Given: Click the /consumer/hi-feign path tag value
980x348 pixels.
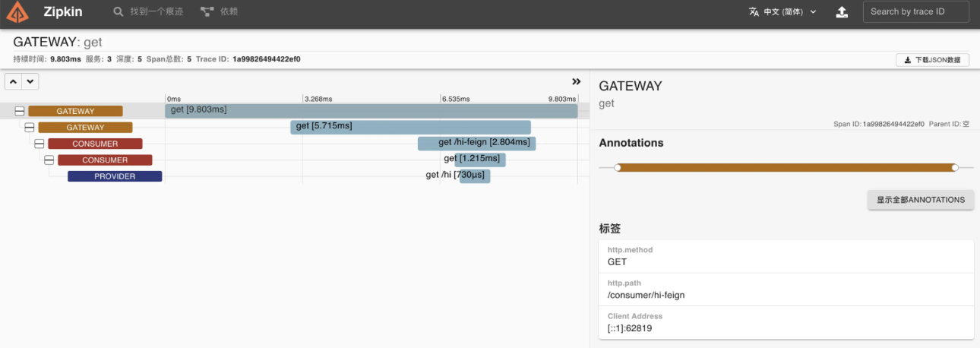Looking at the screenshot, I should point(646,295).
